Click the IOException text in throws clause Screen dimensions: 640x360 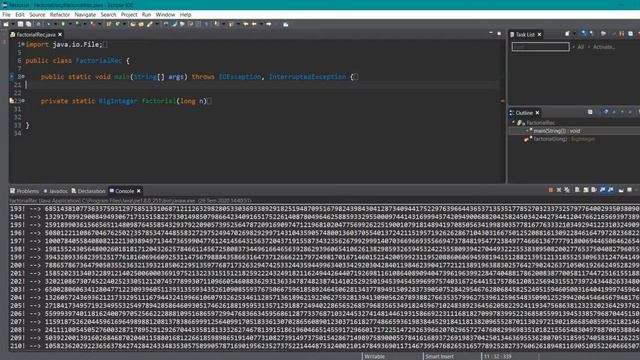(240, 76)
